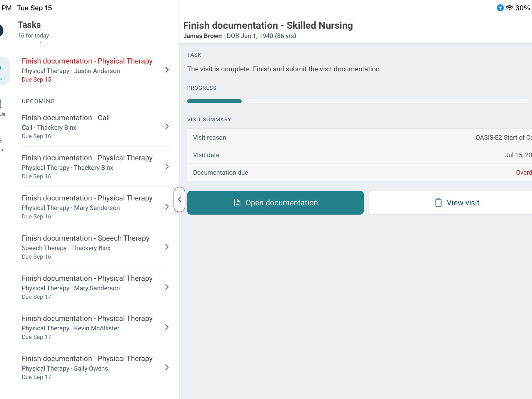Open chevron for Thackery Binx Physical Therapy task
Screen dimensions: 532x399
point(167,167)
